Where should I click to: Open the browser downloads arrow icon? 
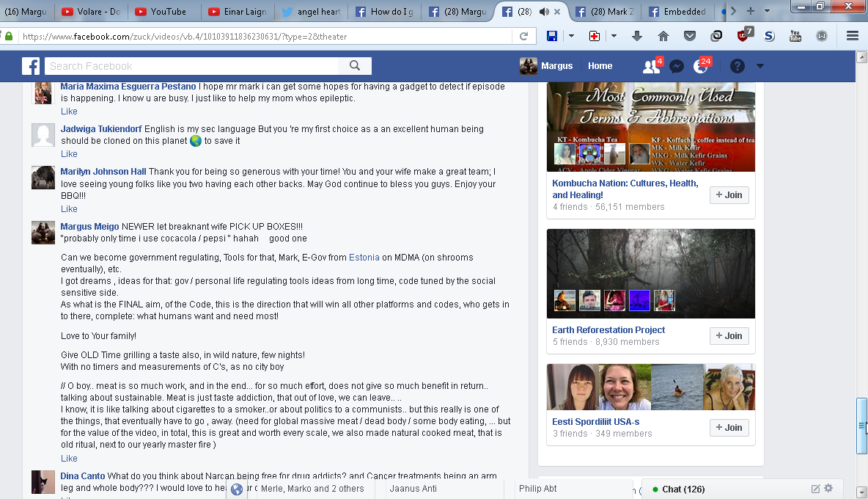tap(637, 36)
